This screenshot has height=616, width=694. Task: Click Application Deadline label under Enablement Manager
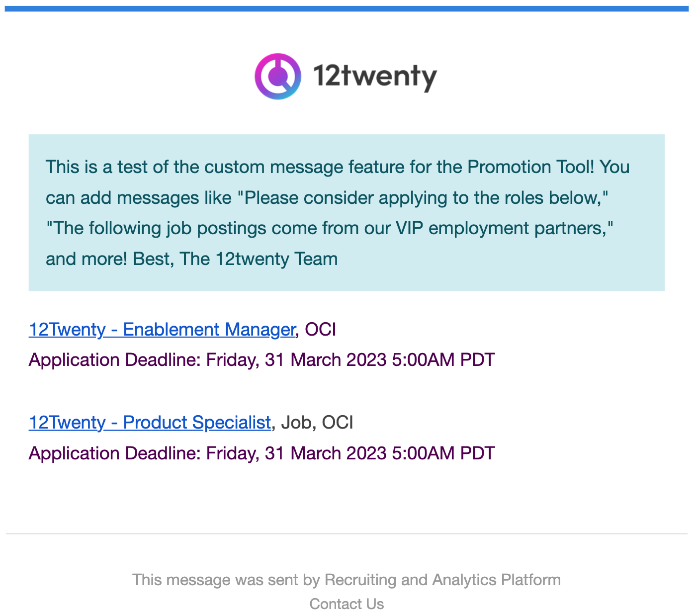(x=115, y=359)
